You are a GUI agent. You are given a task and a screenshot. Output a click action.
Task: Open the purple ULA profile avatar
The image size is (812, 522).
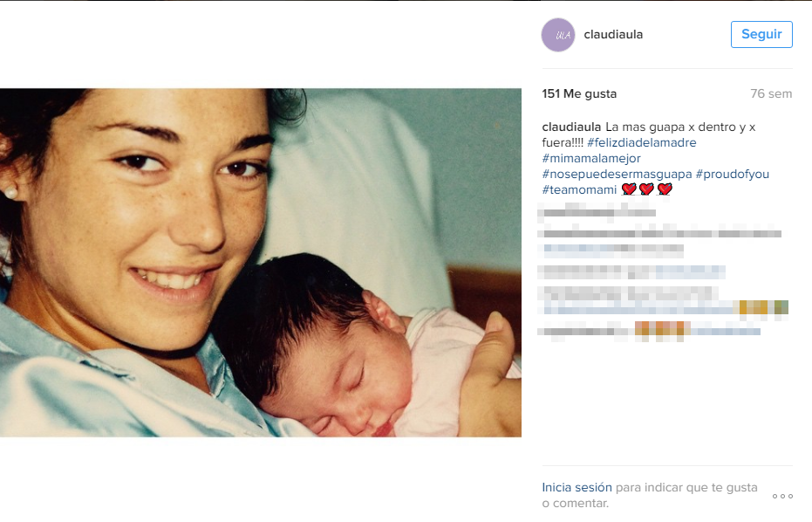[x=557, y=35]
